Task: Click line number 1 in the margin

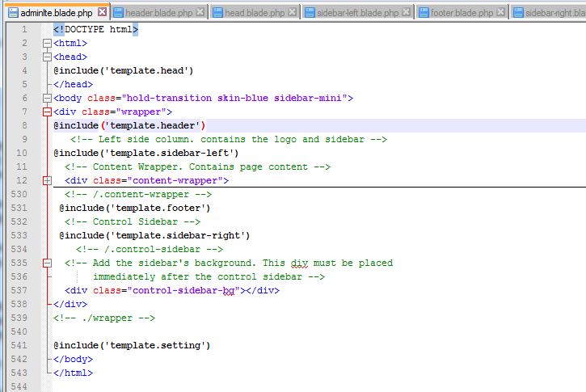Action: (x=24, y=29)
